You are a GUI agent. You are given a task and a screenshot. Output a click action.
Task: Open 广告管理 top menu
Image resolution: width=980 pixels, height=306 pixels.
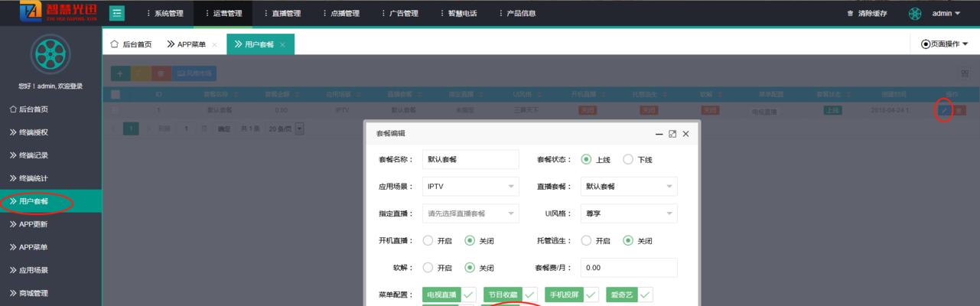[x=399, y=13]
